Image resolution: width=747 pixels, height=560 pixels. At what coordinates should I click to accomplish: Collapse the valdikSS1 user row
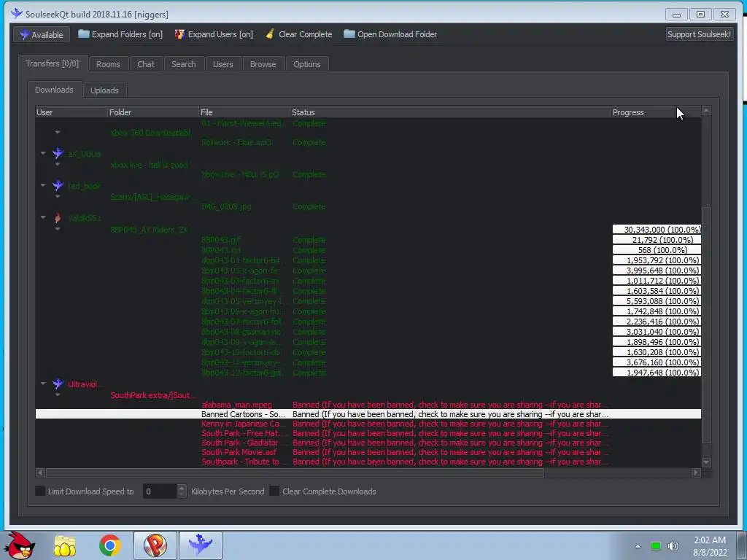click(x=43, y=217)
